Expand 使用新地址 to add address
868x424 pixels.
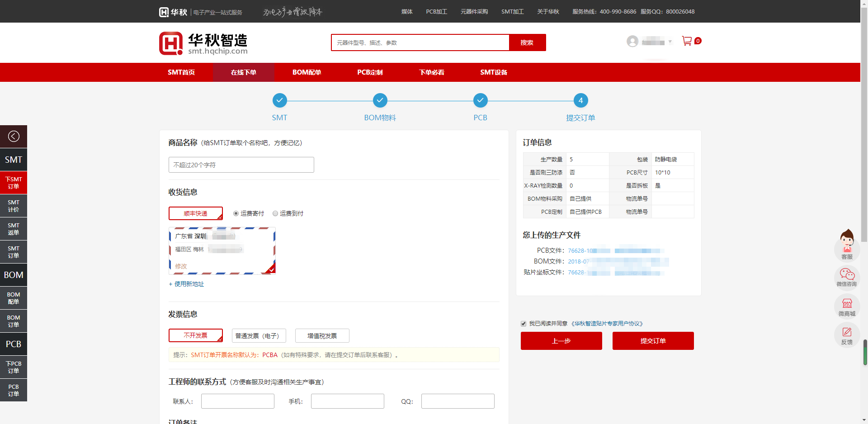coord(186,284)
